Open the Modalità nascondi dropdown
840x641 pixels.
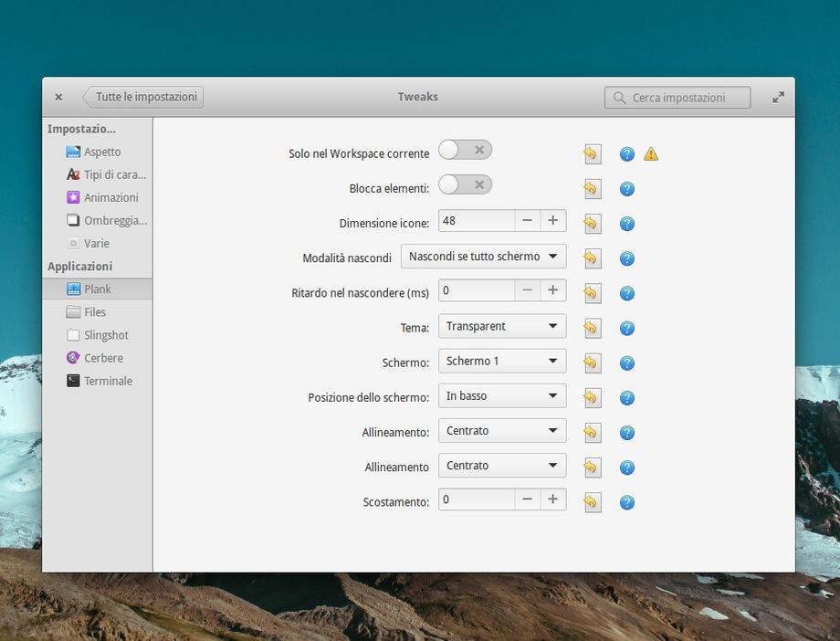point(483,257)
